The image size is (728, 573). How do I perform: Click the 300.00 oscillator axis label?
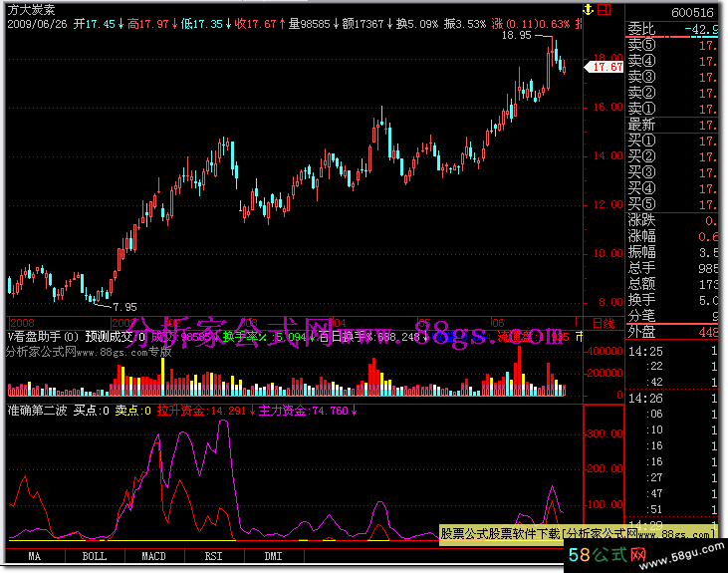coord(605,433)
